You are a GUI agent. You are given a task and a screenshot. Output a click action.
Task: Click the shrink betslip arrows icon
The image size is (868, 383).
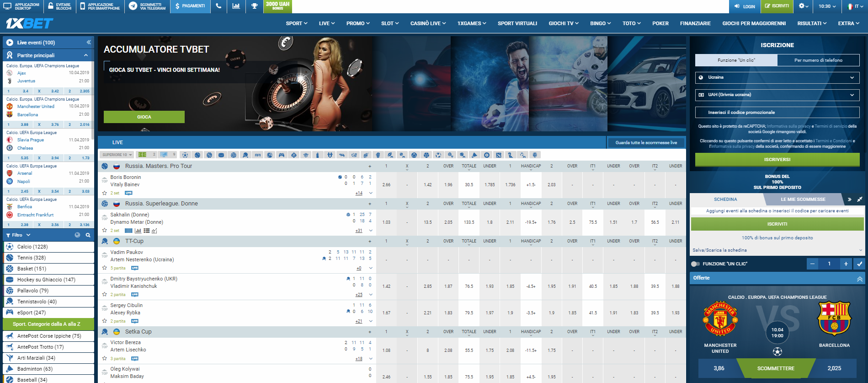(x=860, y=200)
